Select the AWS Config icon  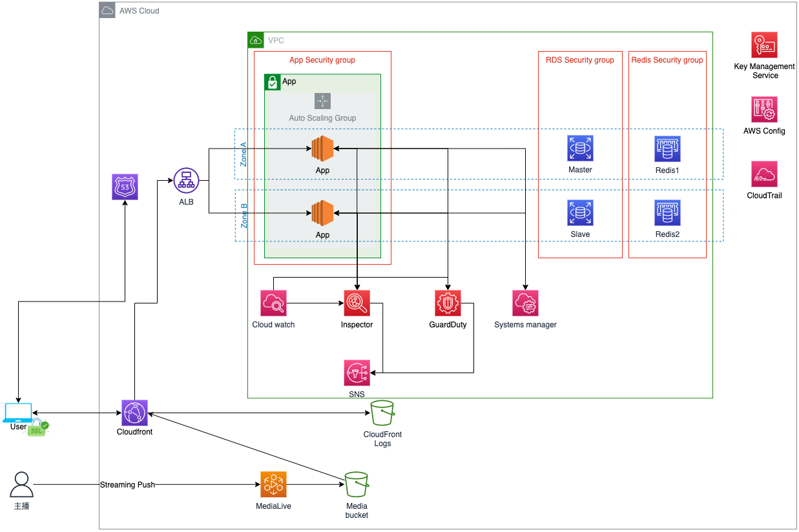coord(764,110)
